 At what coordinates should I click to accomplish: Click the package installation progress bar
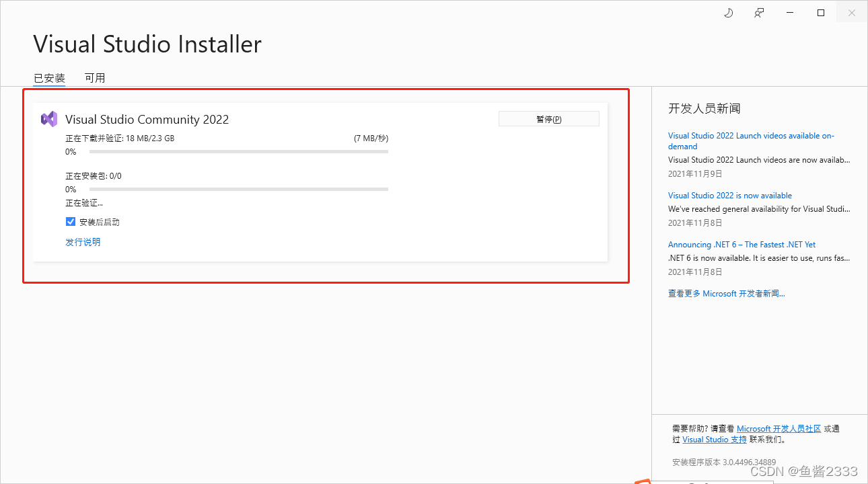[x=239, y=190]
